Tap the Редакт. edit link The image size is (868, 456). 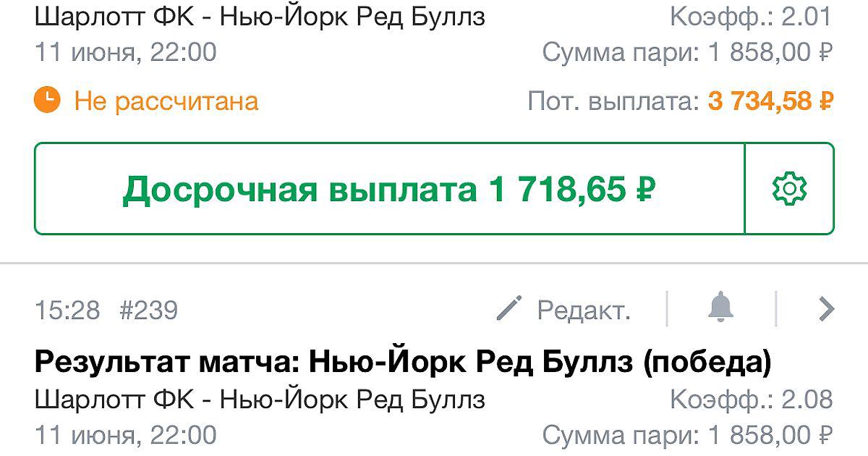[584, 311]
